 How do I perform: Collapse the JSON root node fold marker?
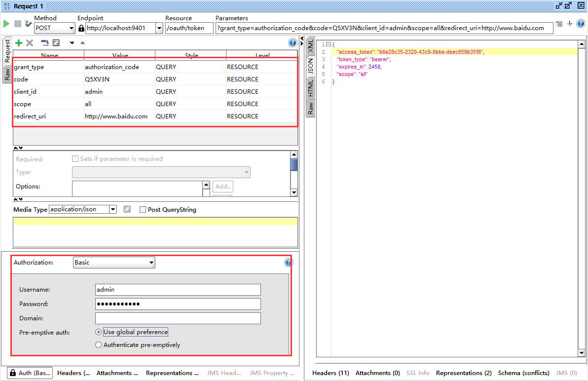pos(328,44)
